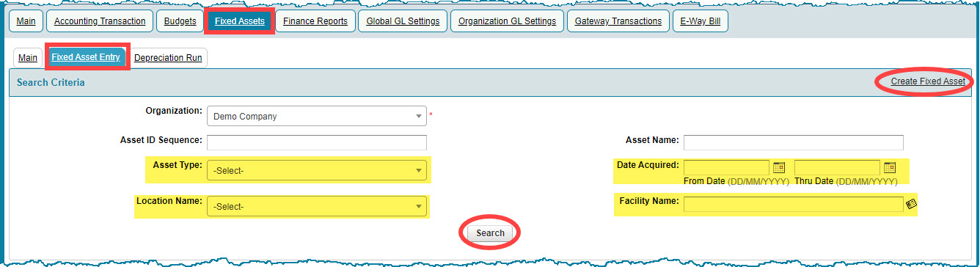Select the Fixed Assets tab

240,21
